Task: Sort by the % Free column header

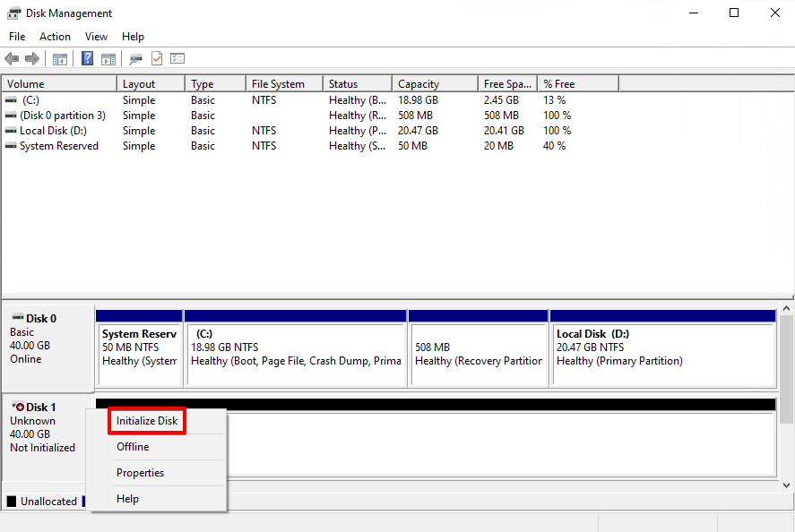Action: (x=578, y=83)
